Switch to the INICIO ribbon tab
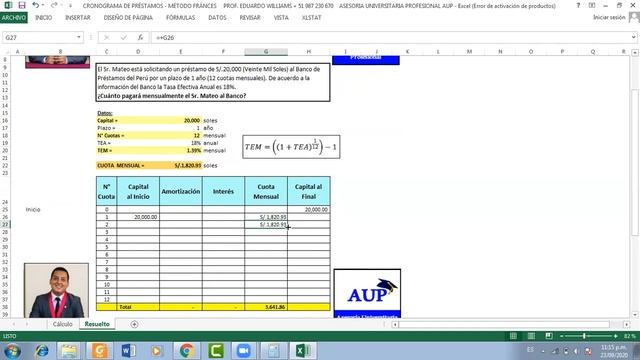Image resolution: width=640 pixels, height=360 pixels. 43,18
